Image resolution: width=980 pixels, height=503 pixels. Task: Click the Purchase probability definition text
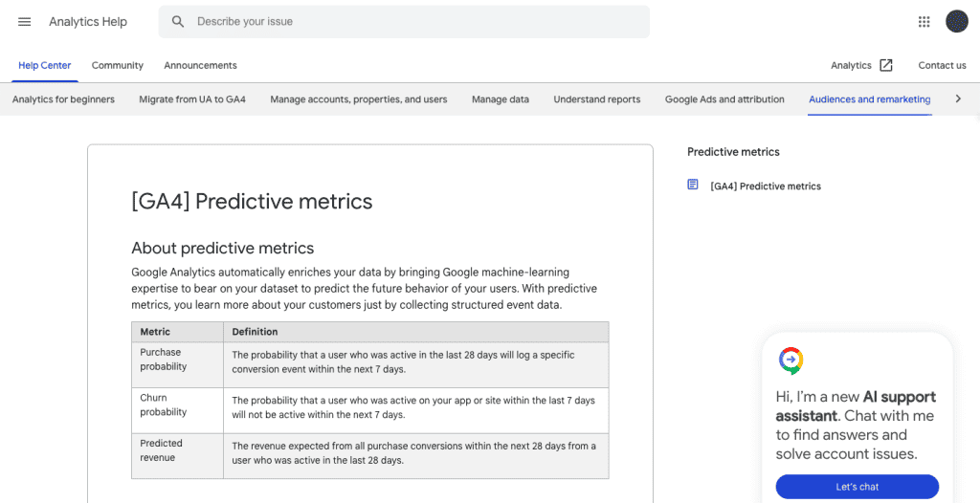[403, 361]
